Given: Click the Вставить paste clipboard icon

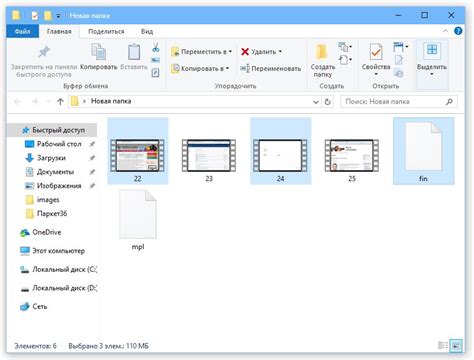Looking at the screenshot, I should pos(134,52).
